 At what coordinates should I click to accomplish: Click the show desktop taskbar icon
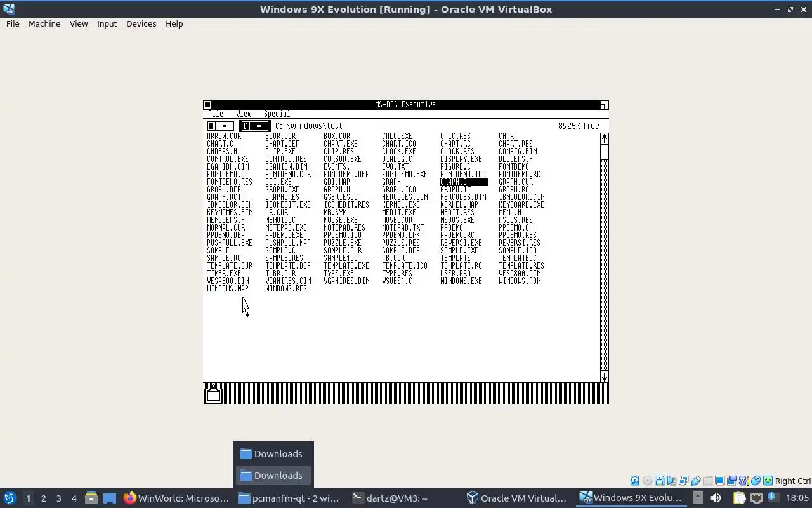(110, 498)
